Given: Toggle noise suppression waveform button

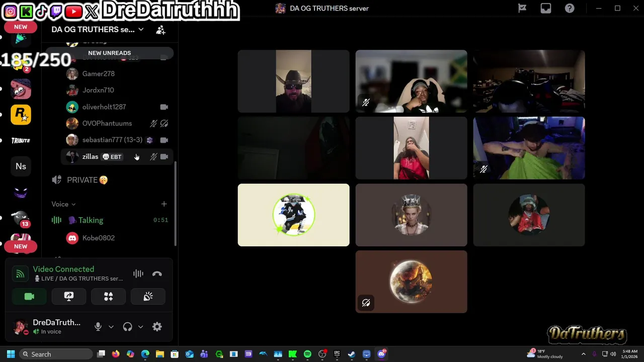Looking at the screenshot, I should coord(138,274).
